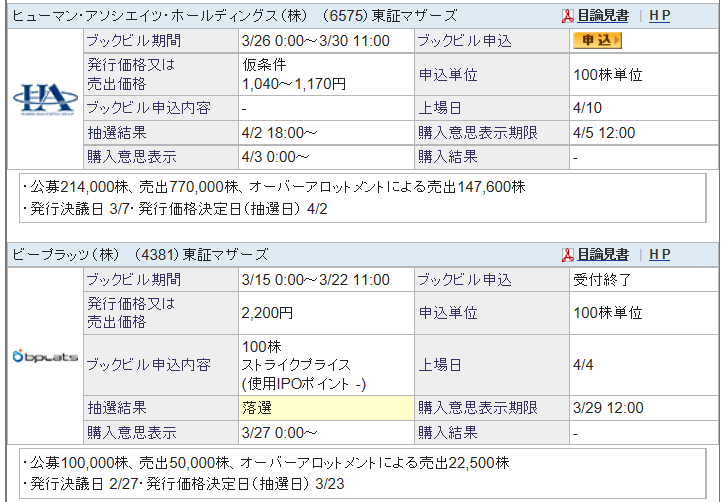
Task: Open the 目論見書 link for ビープラッツ
Action: (603, 254)
